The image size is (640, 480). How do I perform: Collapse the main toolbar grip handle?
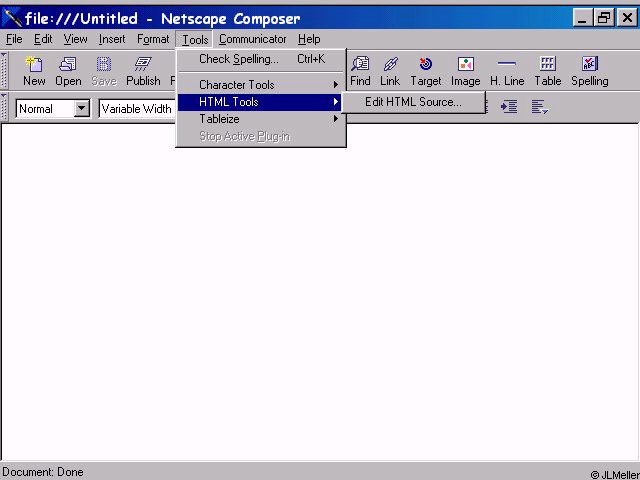pyautogui.click(x=4, y=70)
